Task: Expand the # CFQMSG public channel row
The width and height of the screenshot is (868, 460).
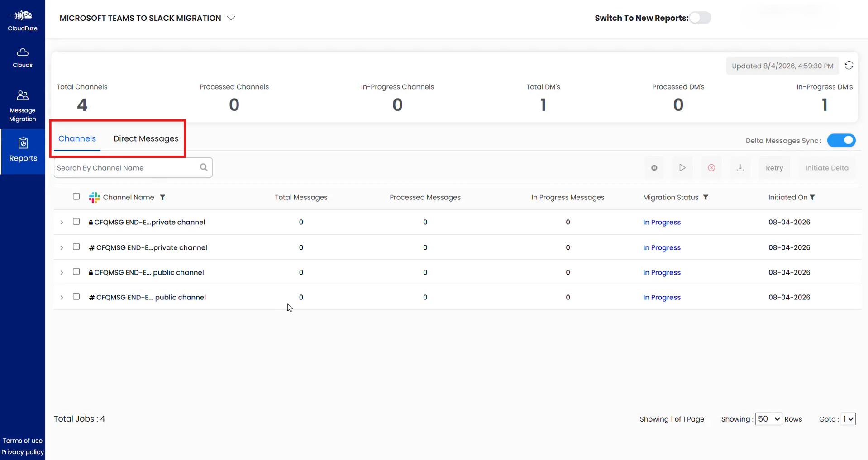Action: point(62,298)
